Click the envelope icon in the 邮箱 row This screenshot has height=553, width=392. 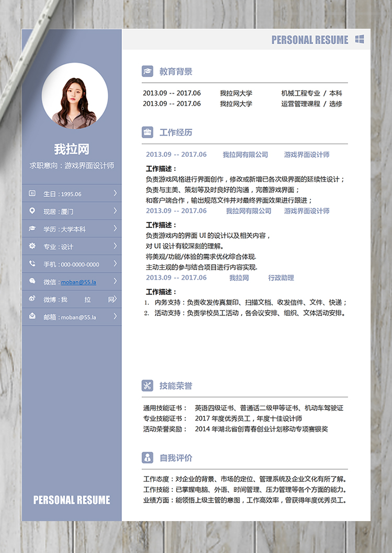32,316
